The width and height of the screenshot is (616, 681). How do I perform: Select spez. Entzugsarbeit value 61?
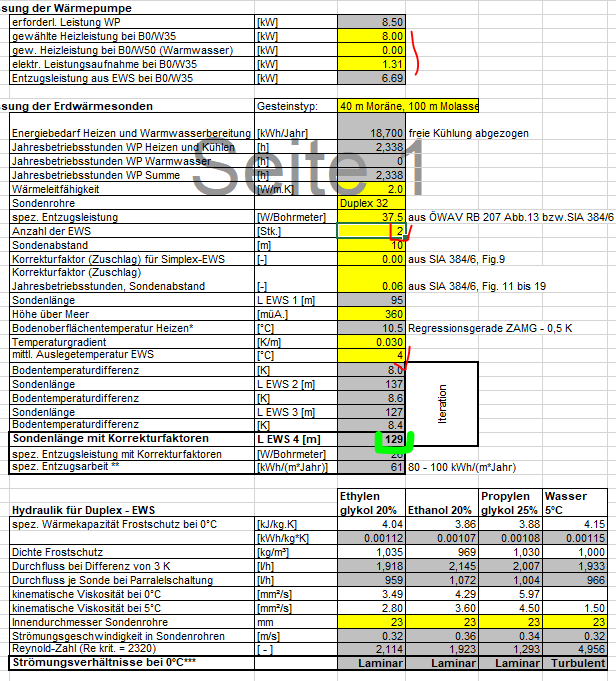click(371, 467)
